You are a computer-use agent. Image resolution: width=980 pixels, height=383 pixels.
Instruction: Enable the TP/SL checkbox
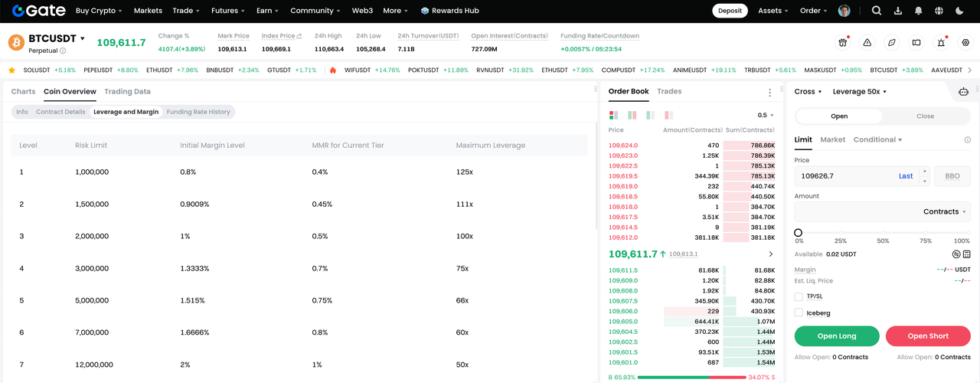coord(799,296)
